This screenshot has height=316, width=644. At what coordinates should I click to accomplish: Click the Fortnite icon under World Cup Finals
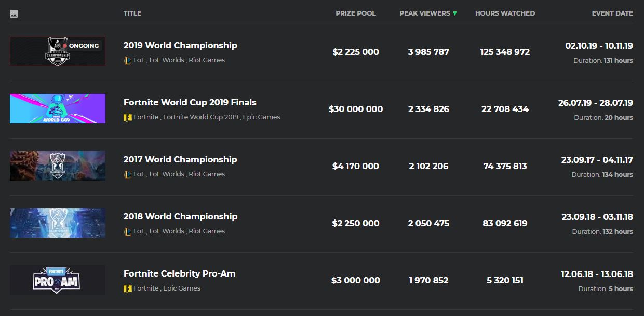(128, 117)
